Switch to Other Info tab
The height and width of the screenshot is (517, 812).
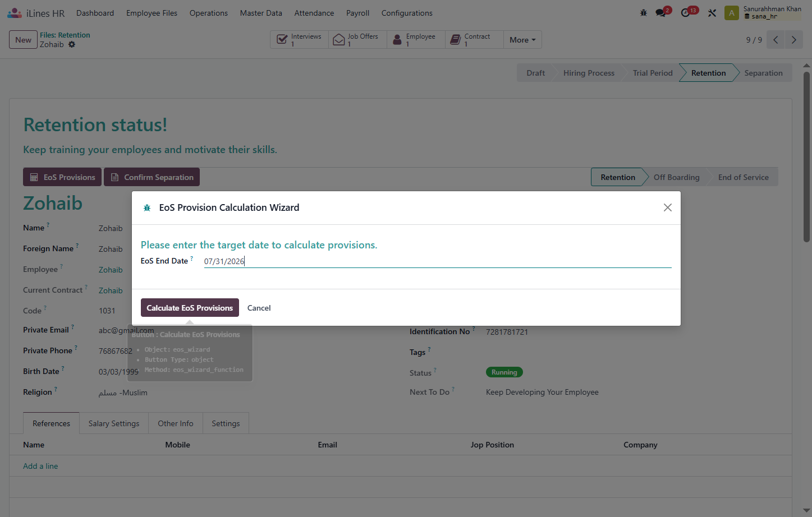pos(176,423)
